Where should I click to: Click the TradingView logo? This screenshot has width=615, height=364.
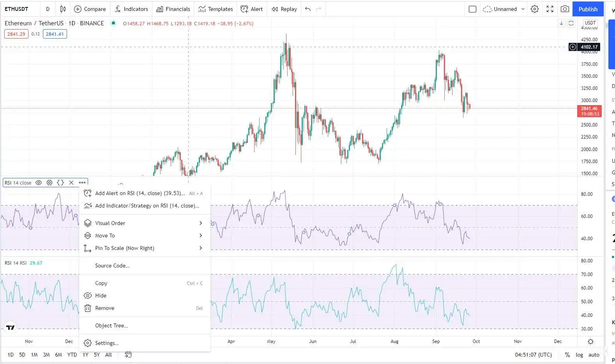point(11,327)
